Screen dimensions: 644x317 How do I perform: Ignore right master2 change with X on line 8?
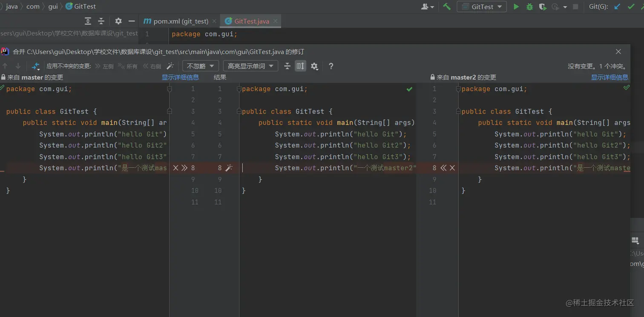[x=452, y=168]
